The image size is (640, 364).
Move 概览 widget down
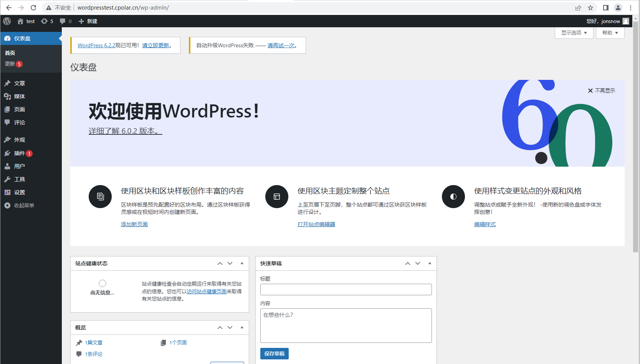click(x=230, y=328)
